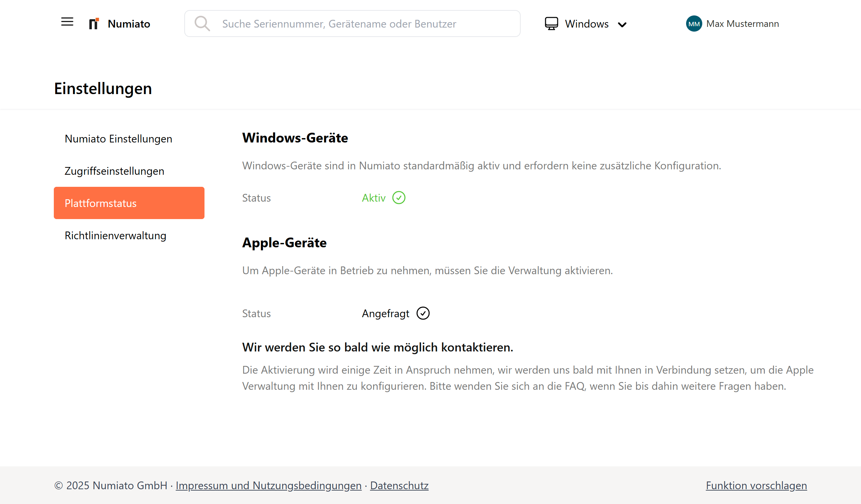
Task: Open the Datenschutz link
Action: point(399,485)
